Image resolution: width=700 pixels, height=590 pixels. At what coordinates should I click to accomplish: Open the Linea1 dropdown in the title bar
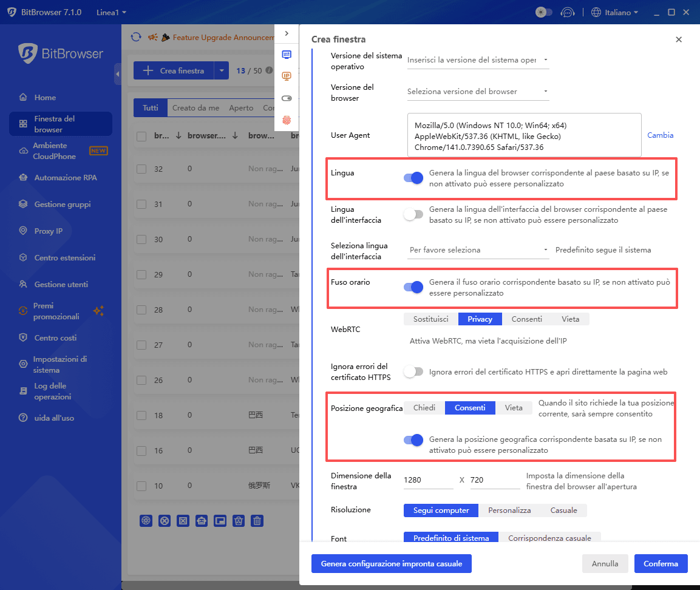click(111, 12)
